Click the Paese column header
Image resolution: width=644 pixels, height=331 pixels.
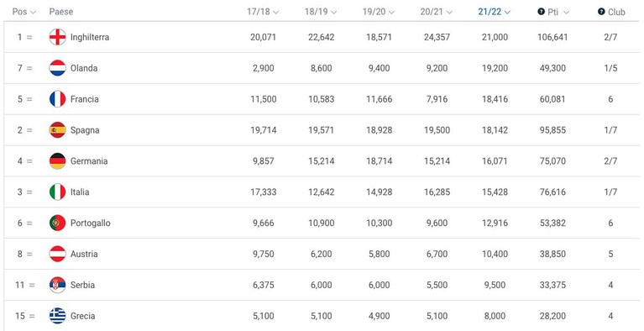[x=61, y=12]
